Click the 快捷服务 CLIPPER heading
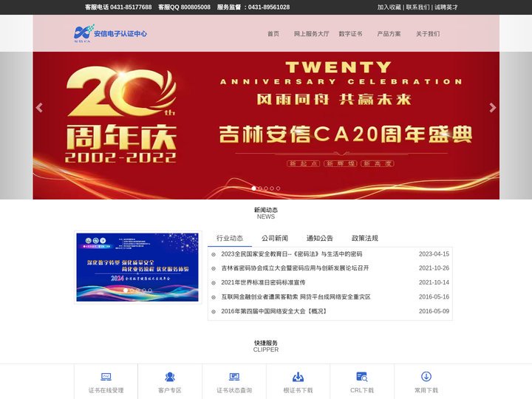Viewport: 532px width, 399px height. coord(266,346)
